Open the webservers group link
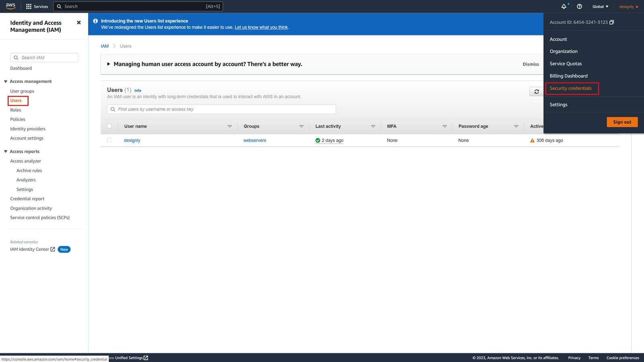Screen dimensions: 644x362 coord(254,140)
